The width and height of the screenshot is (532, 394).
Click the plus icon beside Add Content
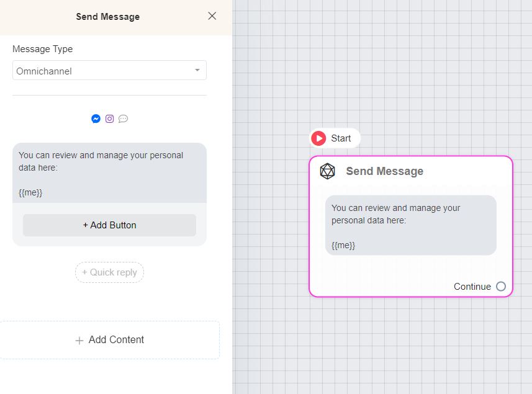point(79,341)
